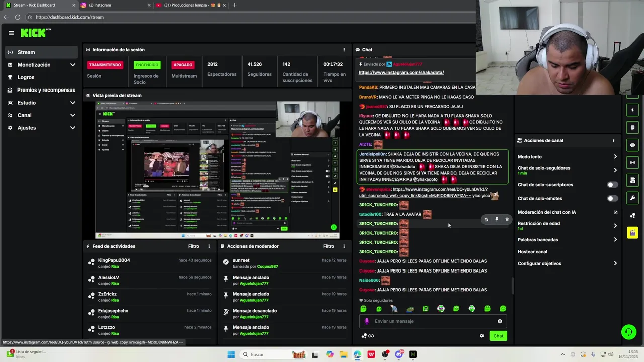
Task: Open the hamburger menu beside Kick logo
Action: coord(11,33)
